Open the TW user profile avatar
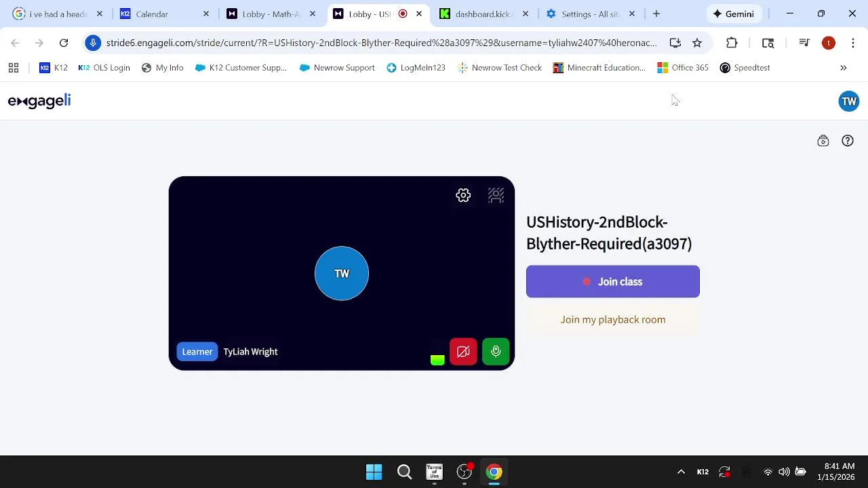 click(x=849, y=102)
